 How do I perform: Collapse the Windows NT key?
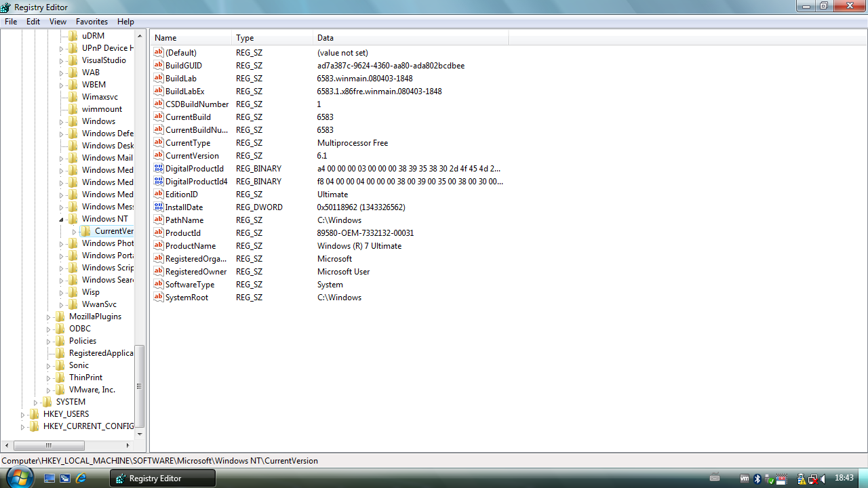pyautogui.click(x=61, y=219)
